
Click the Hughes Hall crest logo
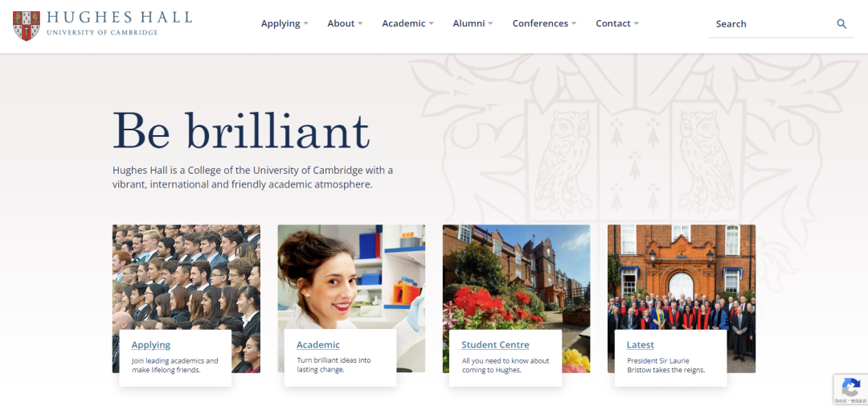tap(26, 26)
